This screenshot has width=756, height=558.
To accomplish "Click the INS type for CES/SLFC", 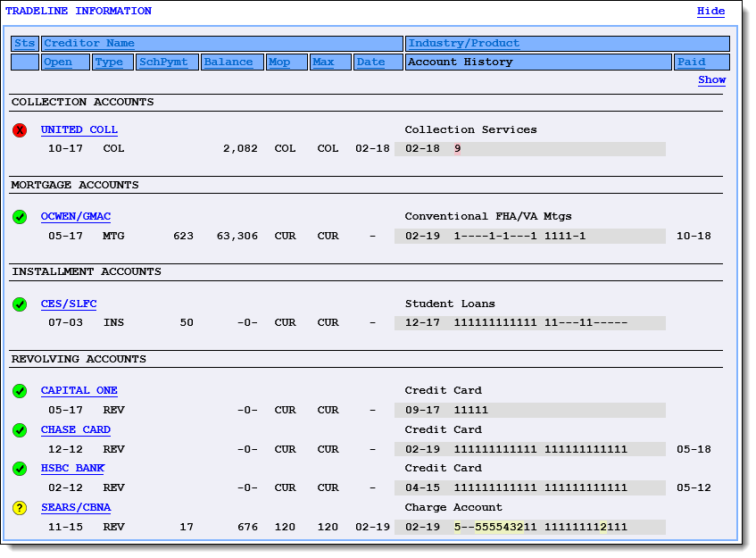I will click(113, 322).
